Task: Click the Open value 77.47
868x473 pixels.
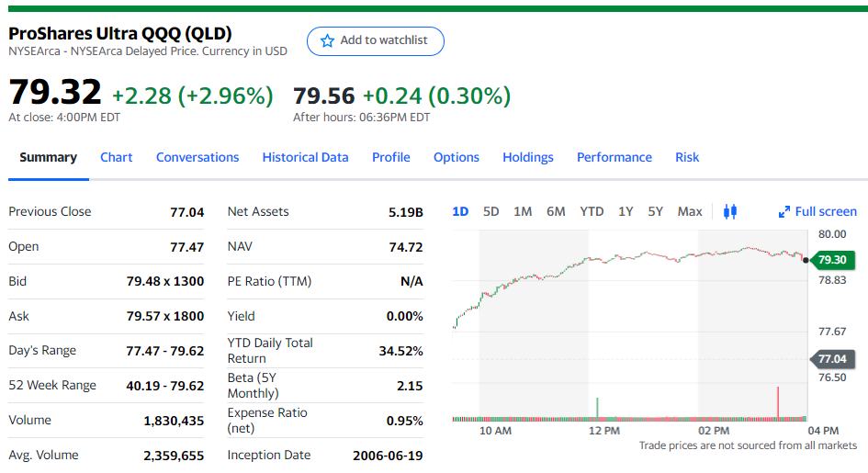Action: (x=187, y=247)
